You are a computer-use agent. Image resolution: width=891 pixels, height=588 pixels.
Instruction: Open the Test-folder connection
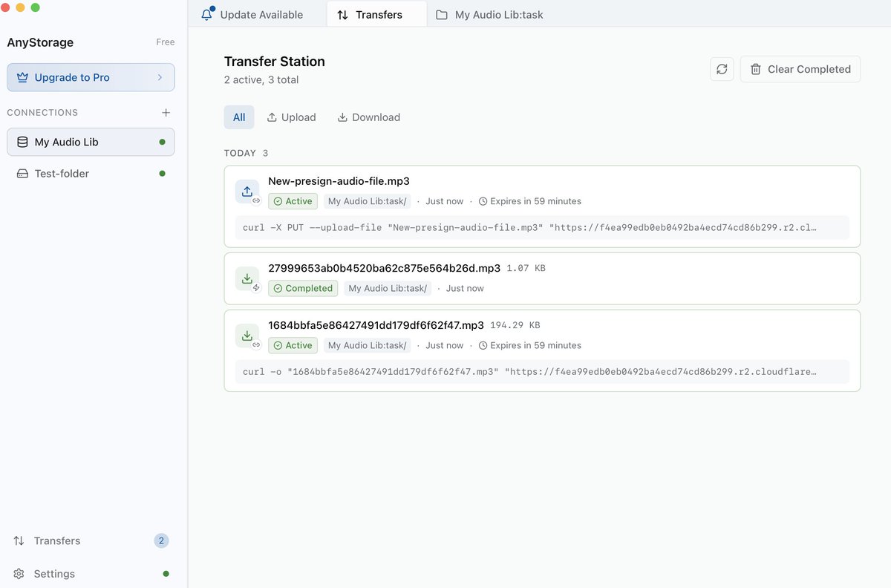pyautogui.click(x=91, y=174)
